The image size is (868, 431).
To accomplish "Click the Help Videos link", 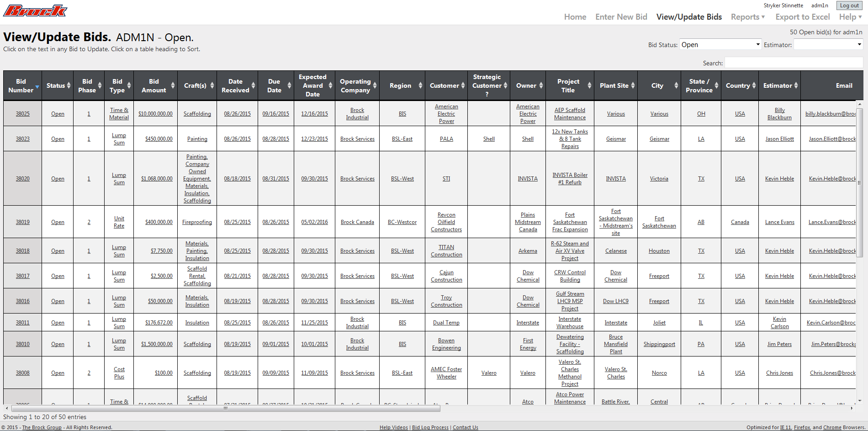I will (x=393, y=427).
